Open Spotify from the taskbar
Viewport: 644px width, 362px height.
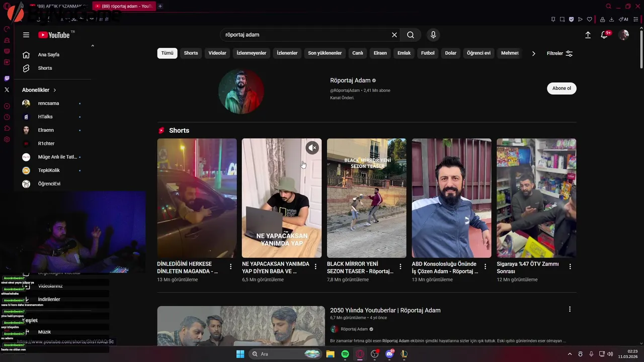[345, 354]
